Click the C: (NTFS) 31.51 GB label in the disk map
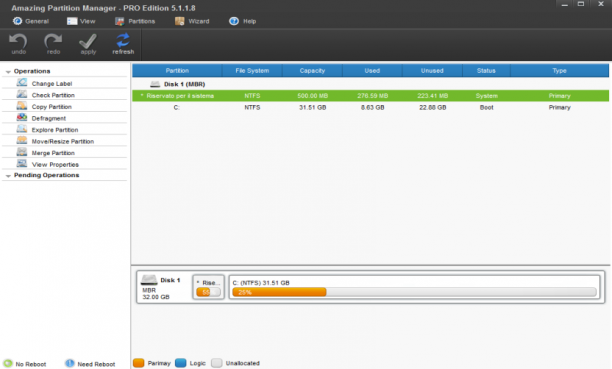The width and height of the screenshot is (612, 369). 261,283
